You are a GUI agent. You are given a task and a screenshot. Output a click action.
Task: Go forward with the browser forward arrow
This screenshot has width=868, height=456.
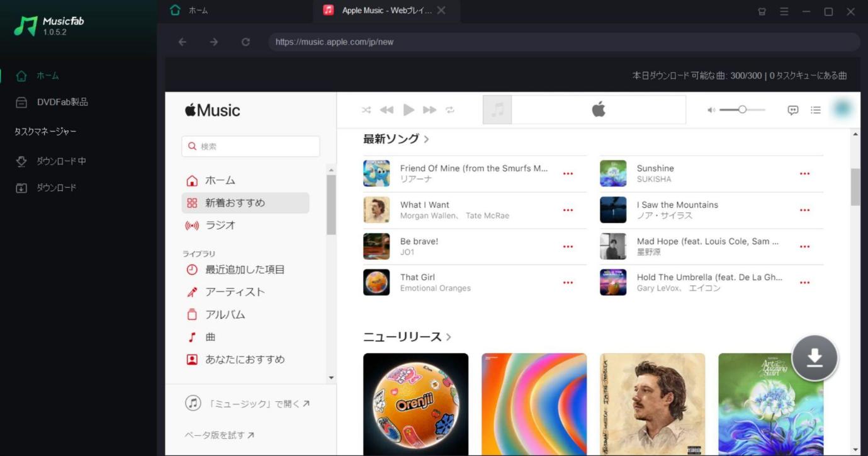214,42
